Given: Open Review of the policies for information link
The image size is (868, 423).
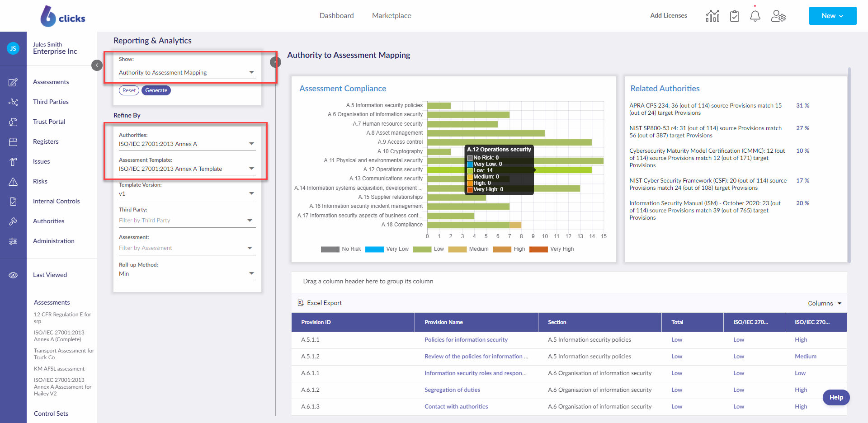Looking at the screenshot, I should 476,357.
